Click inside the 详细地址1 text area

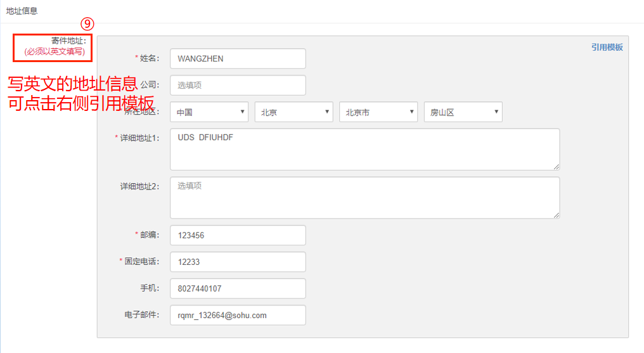click(x=364, y=150)
